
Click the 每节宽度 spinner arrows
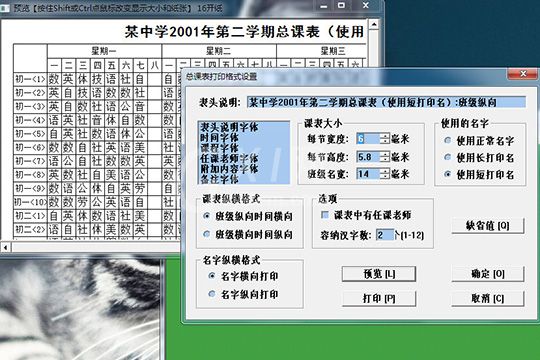(385, 139)
